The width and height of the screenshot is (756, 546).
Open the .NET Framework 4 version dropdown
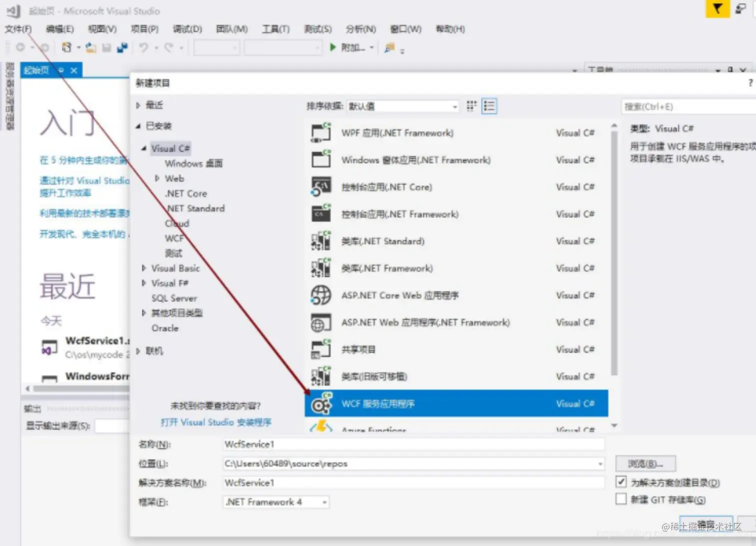(x=275, y=502)
